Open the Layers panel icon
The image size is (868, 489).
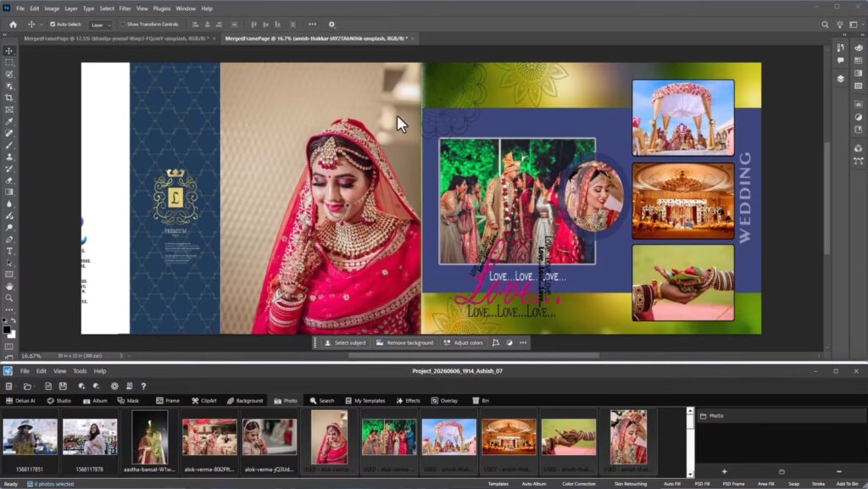pyautogui.click(x=840, y=79)
